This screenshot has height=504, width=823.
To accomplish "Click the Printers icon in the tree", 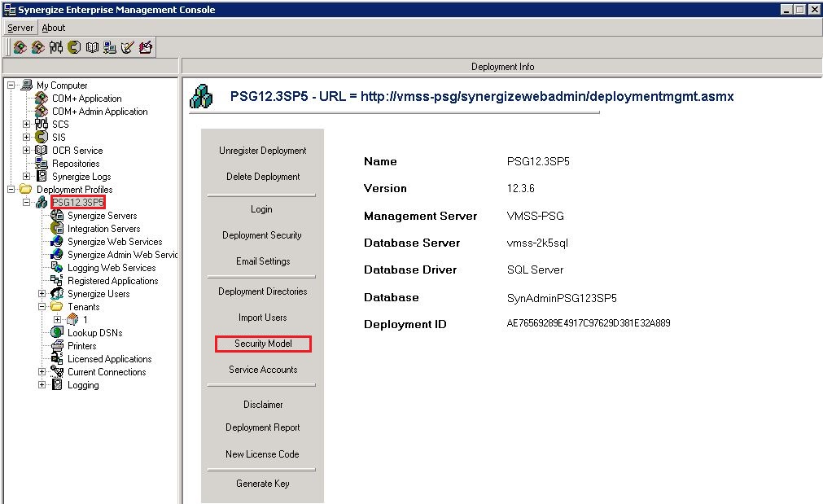I will (x=57, y=345).
